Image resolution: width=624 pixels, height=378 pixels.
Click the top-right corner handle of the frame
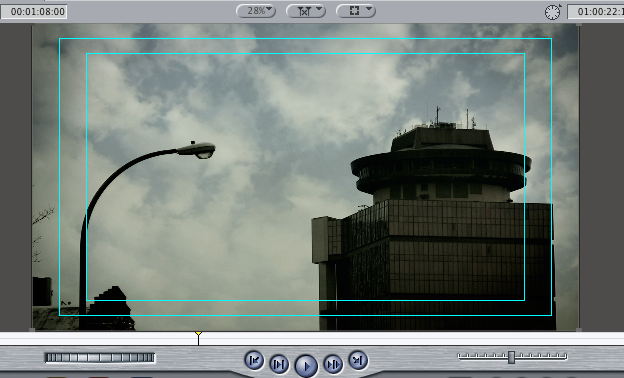pyautogui.click(x=579, y=25)
